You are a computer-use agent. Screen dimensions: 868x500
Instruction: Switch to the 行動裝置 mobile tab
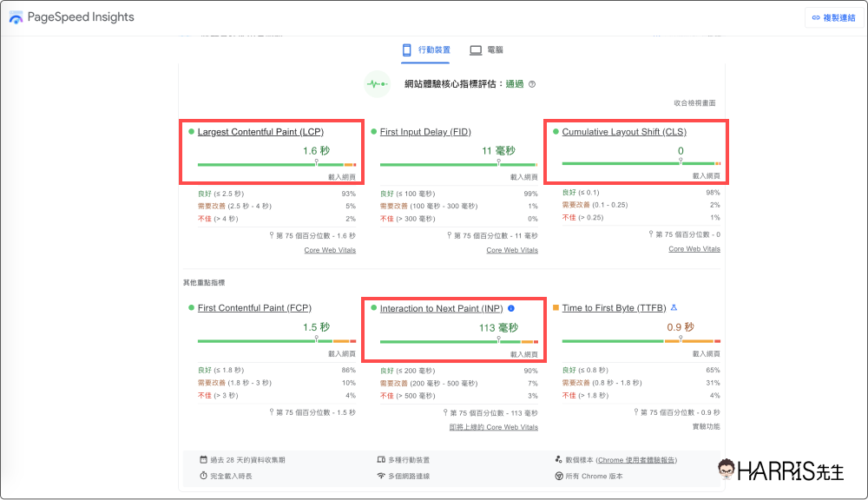tap(426, 50)
